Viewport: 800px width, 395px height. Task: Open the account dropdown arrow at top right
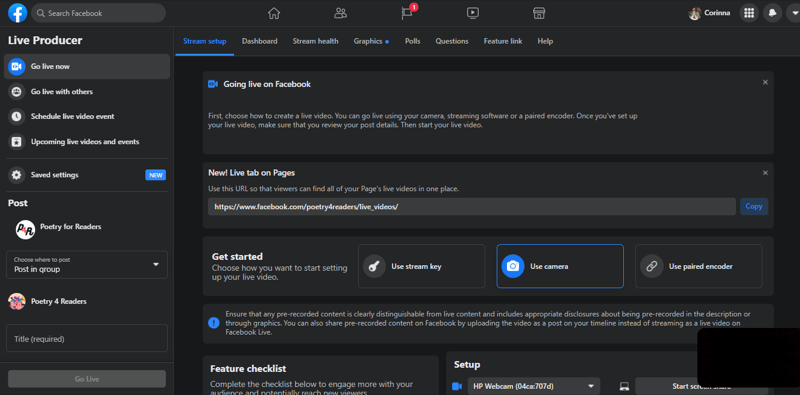click(x=795, y=13)
